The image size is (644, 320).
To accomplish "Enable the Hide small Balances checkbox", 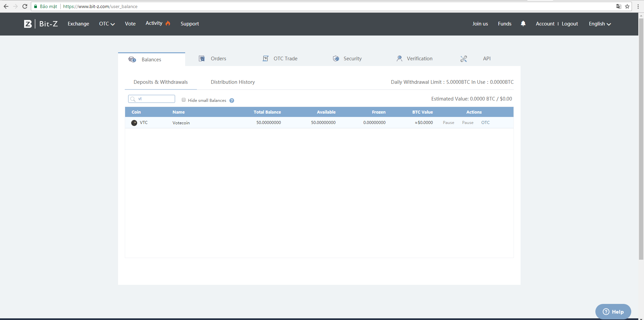I will 183,100.
